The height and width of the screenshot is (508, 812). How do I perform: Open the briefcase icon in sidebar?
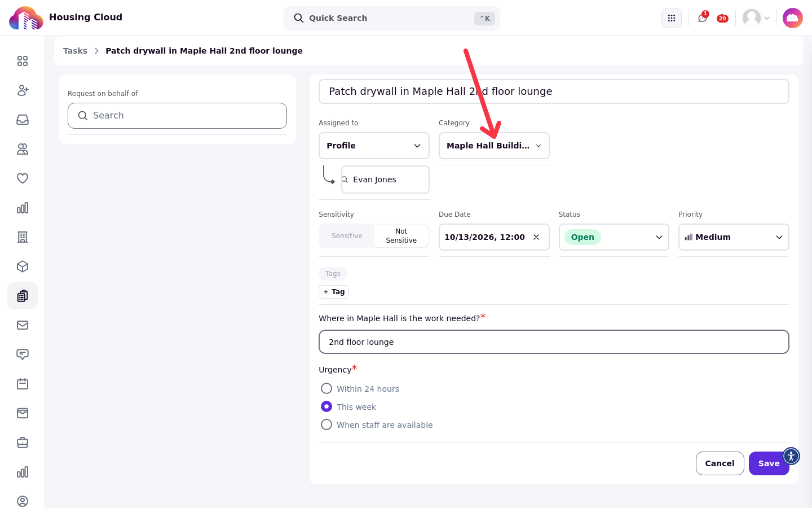click(23, 443)
